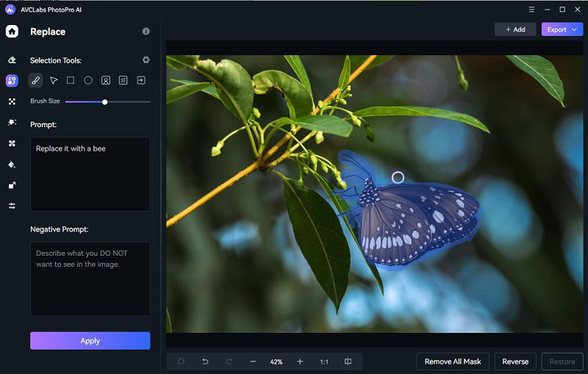The width and height of the screenshot is (588, 374).
Task: Expand the Export dropdown
Action: click(x=562, y=29)
